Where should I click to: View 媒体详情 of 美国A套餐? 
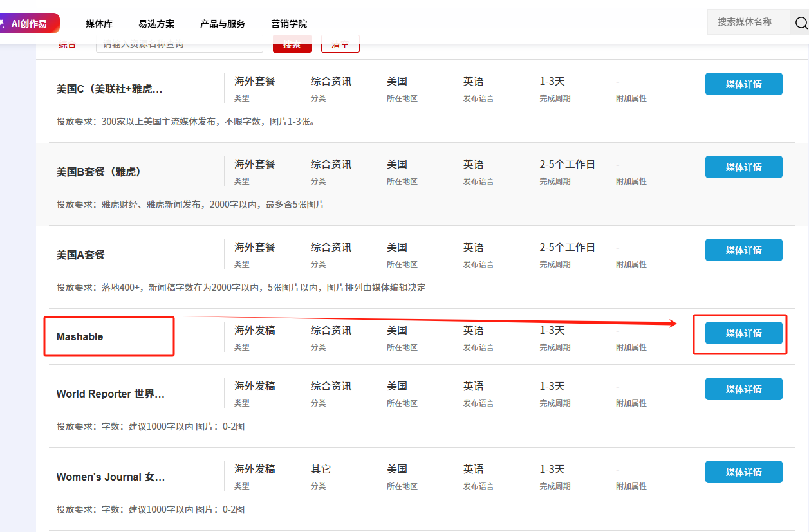[x=743, y=250]
